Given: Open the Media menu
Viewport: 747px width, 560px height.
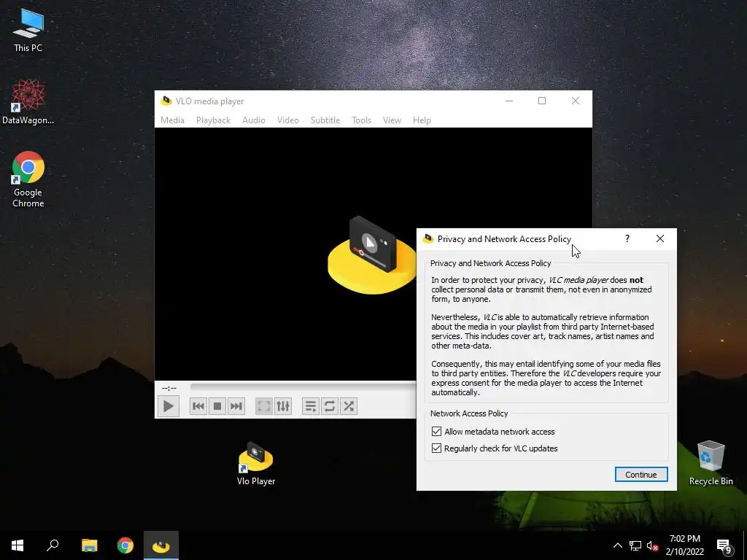Looking at the screenshot, I should tap(172, 120).
